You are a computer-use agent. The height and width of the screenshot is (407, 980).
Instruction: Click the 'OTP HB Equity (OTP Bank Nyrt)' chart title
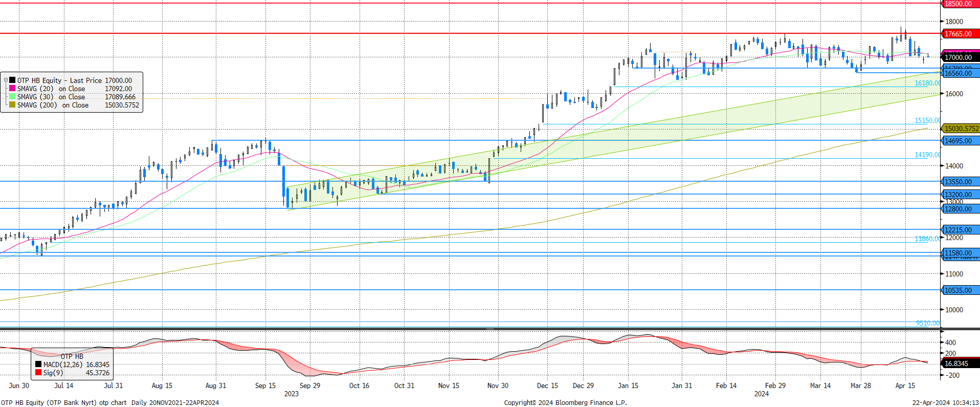click(49, 402)
